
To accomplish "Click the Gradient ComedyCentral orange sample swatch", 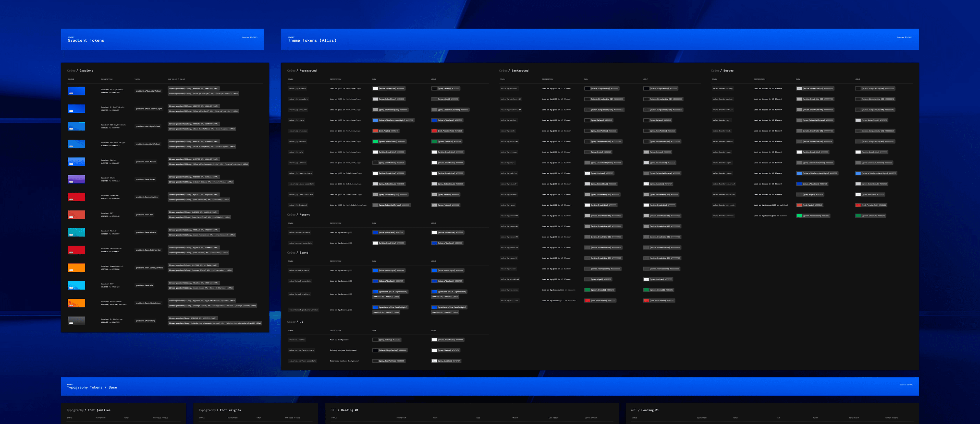I will (x=76, y=268).
